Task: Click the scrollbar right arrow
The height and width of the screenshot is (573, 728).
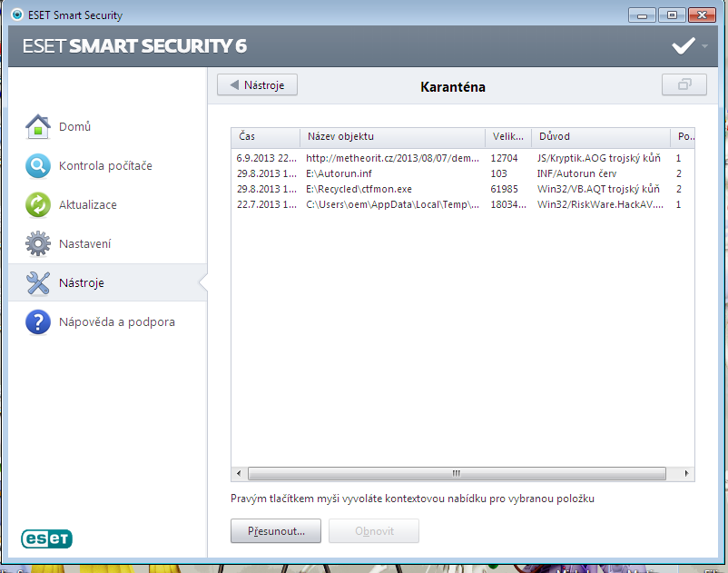Action: (x=686, y=473)
